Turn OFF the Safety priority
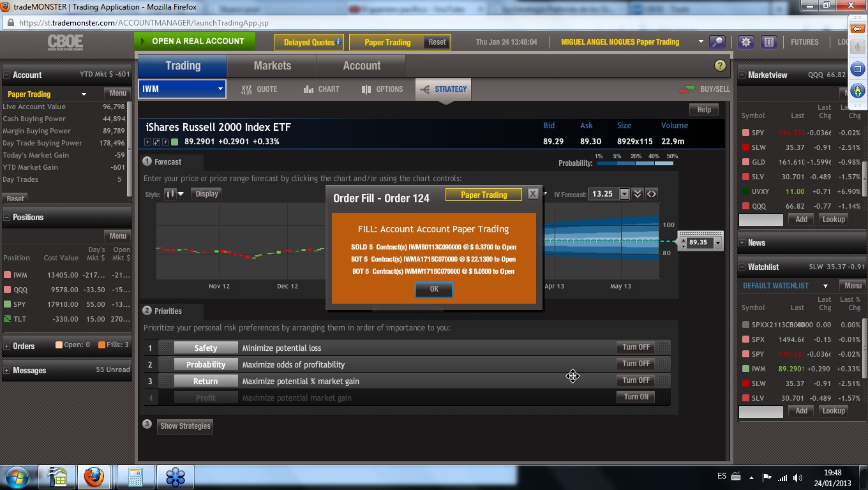 pos(636,347)
